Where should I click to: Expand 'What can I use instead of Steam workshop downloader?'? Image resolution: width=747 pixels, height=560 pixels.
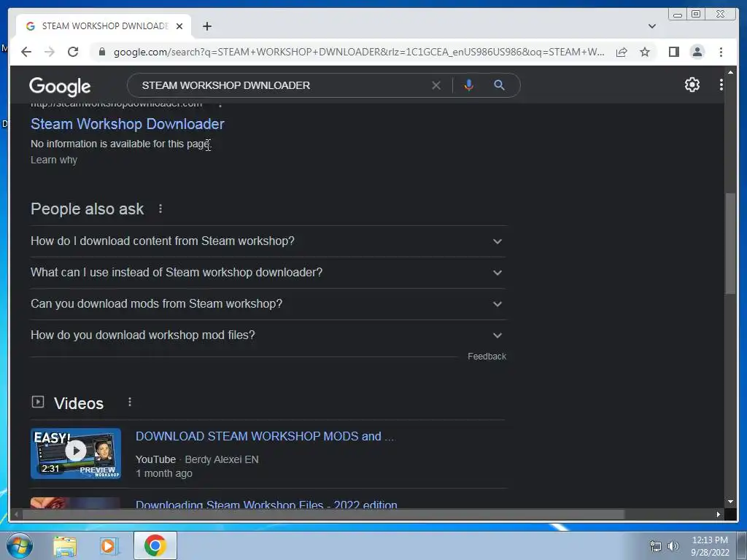click(268, 273)
